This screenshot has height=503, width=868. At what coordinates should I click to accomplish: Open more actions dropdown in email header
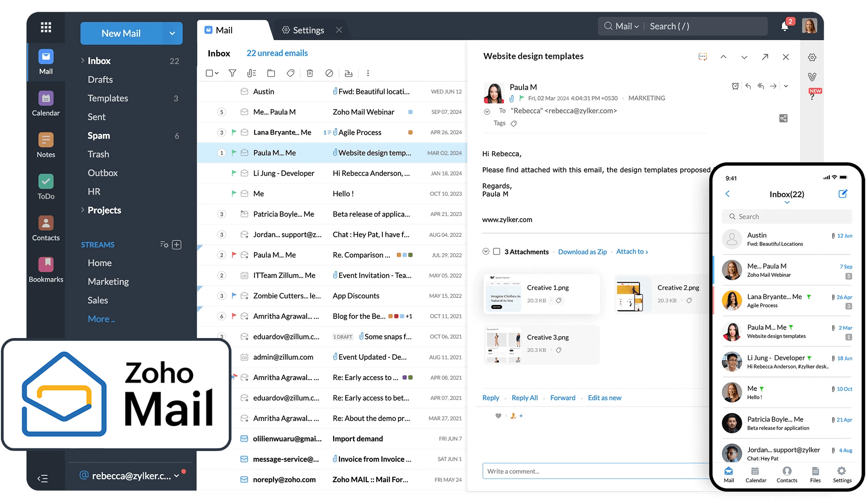tap(786, 86)
